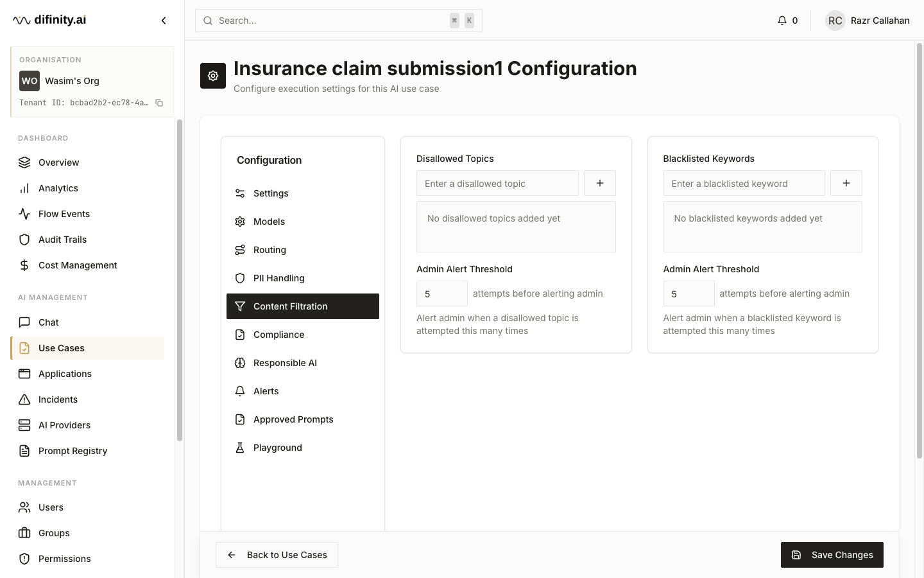Click the search magnifier icon
The width and height of the screenshot is (924, 578).
pyautogui.click(x=208, y=21)
